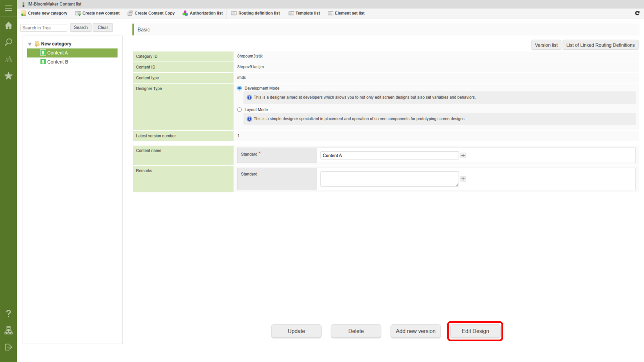Open the sidebar search magnifier icon
Image resolution: width=644 pixels, height=362 pixels.
[x=8, y=42]
